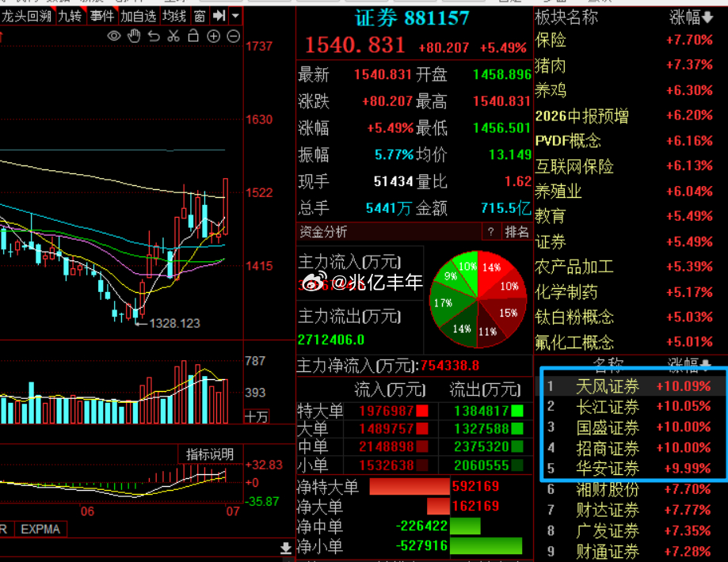
Task: Click the download arrow icon below chart
Action: [x=286, y=549]
